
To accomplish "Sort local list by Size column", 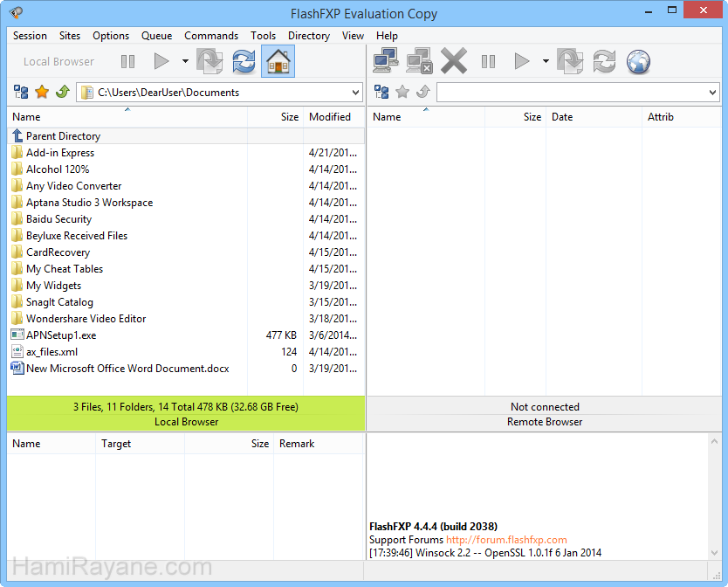I will pos(275,117).
